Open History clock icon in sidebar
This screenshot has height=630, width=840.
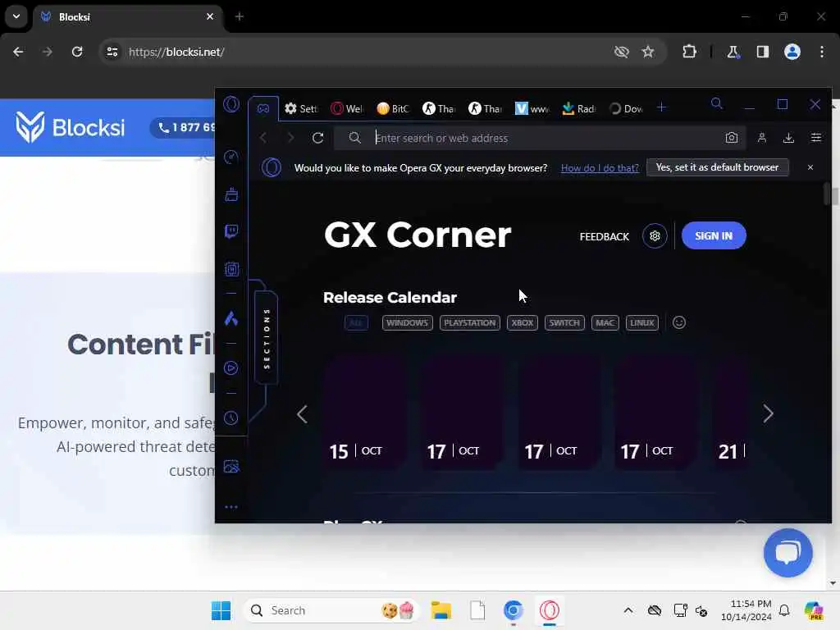(x=231, y=418)
